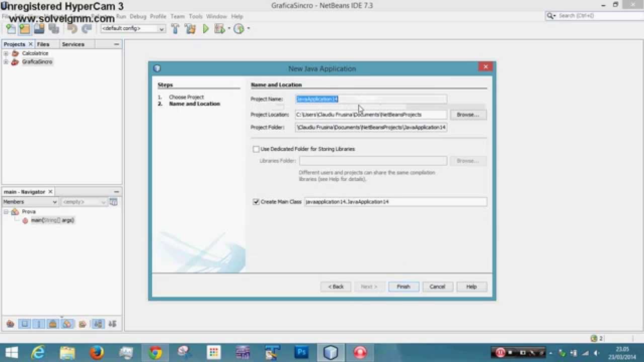The height and width of the screenshot is (362, 644).
Task: Select the Projects tab
Action: pos(14,44)
